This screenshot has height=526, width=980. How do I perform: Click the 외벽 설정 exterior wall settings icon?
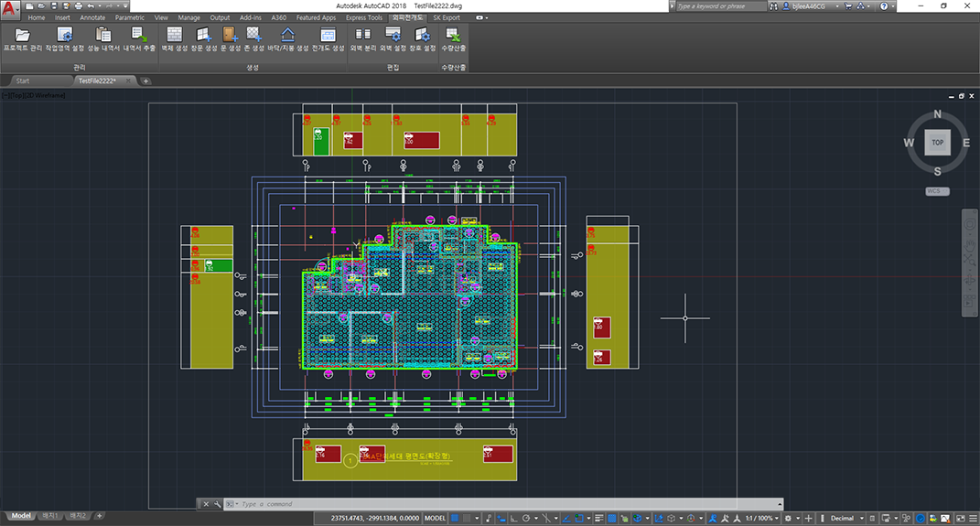[393, 38]
